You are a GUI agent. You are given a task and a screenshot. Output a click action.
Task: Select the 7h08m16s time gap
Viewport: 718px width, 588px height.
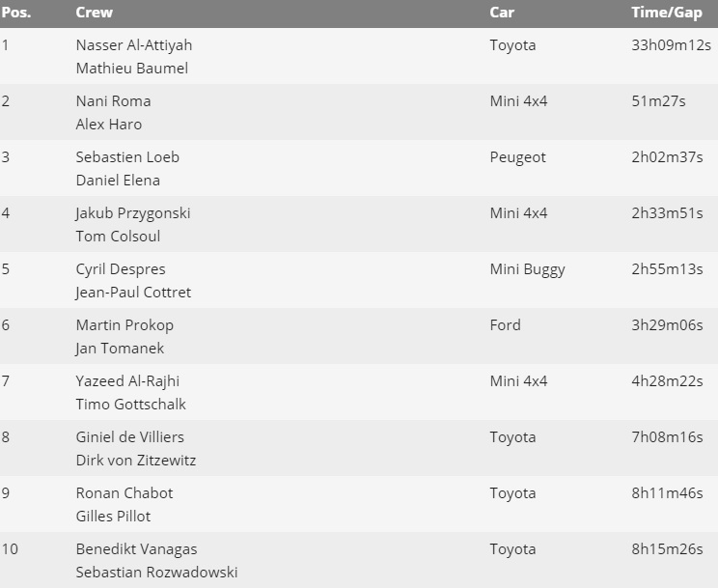click(x=667, y=437)
